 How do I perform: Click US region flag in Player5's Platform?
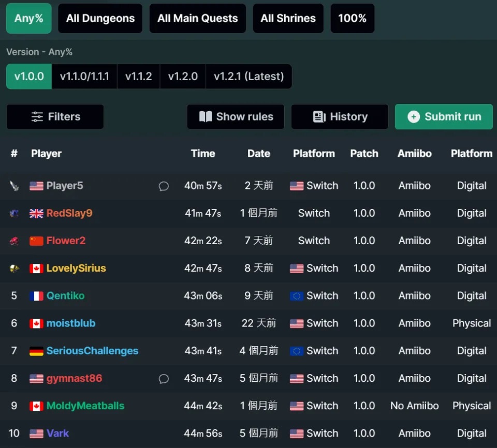click(x=297, y=186)
